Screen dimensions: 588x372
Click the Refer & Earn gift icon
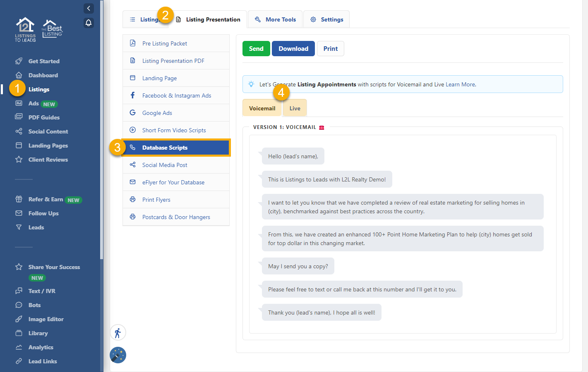tap(19, 199)
